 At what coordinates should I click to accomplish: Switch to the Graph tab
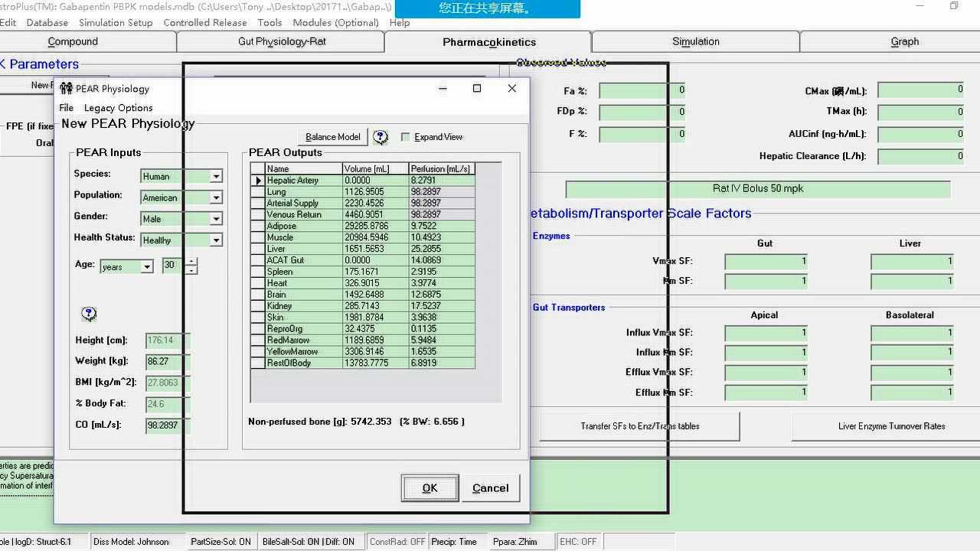904,41
